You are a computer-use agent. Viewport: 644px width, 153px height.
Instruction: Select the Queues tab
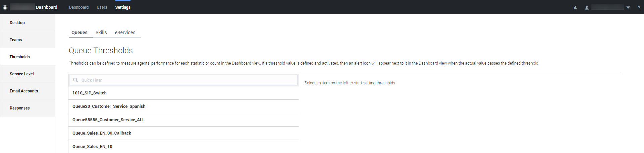(x=79, y=32)
